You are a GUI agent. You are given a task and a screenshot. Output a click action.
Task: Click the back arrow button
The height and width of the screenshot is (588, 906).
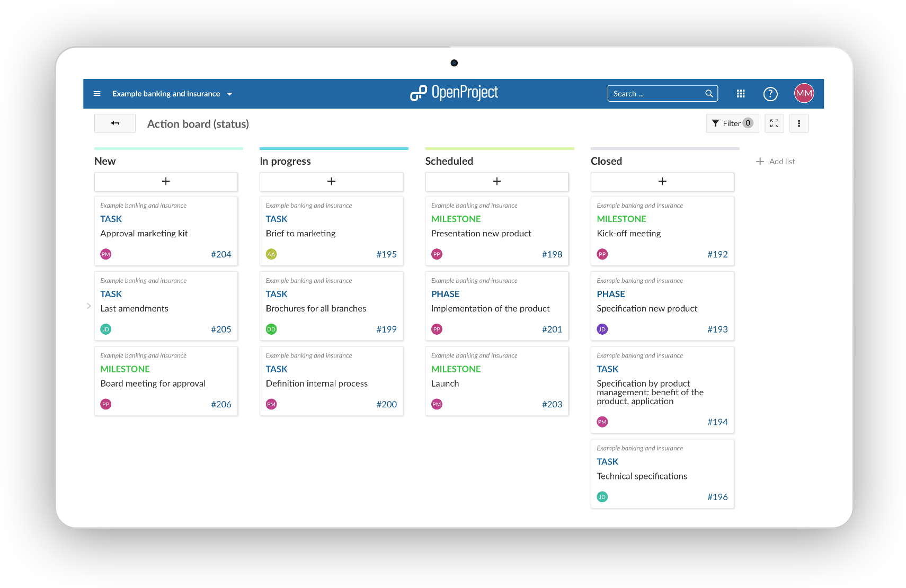pyautogui.click(x=115, y=123)
